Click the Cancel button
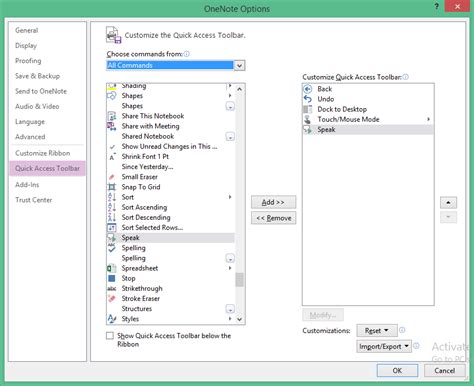 [x=445, y=371]
